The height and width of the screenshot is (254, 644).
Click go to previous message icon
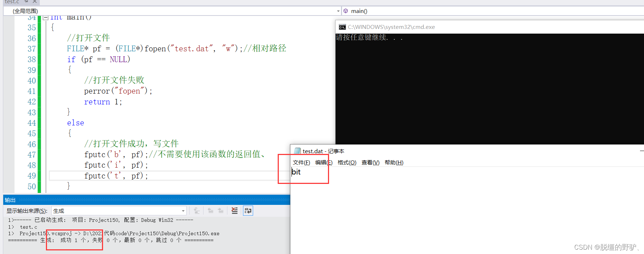tap(210, 211)
